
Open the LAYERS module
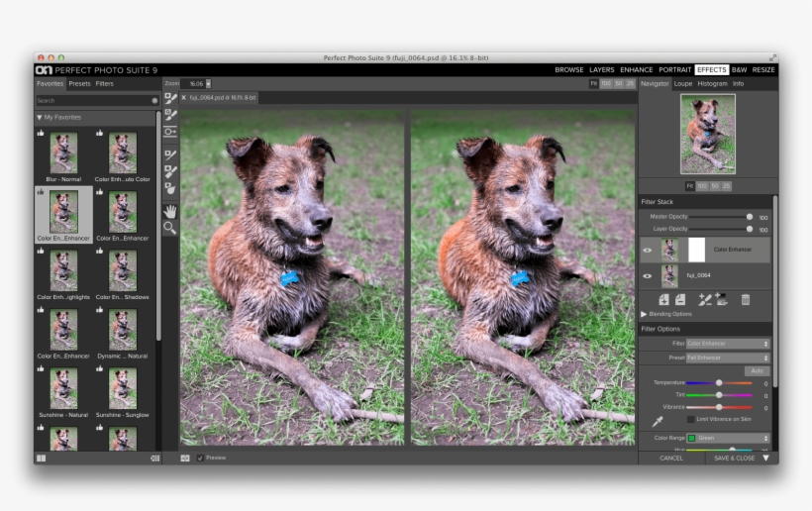point(602,70)
